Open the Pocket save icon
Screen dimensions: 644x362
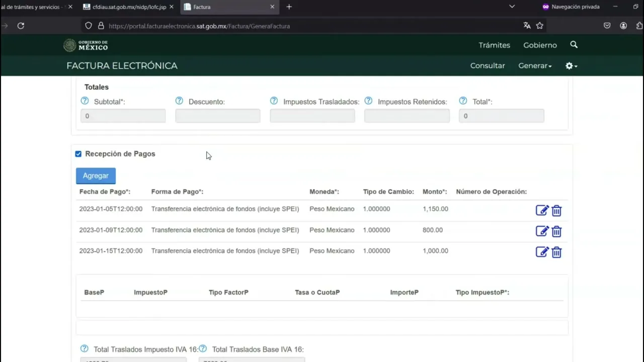click(607, 26)
